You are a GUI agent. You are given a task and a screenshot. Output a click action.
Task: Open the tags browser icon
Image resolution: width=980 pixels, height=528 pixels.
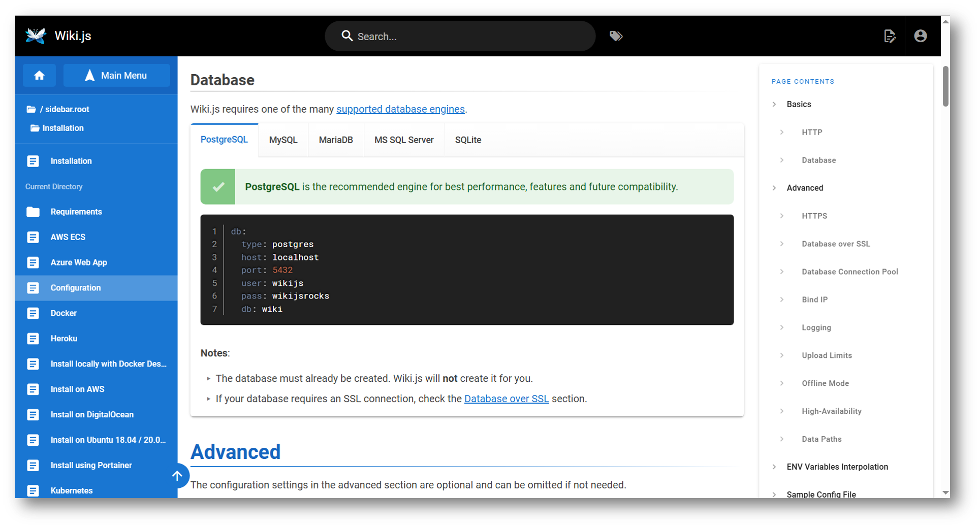(x=616, y=36)
